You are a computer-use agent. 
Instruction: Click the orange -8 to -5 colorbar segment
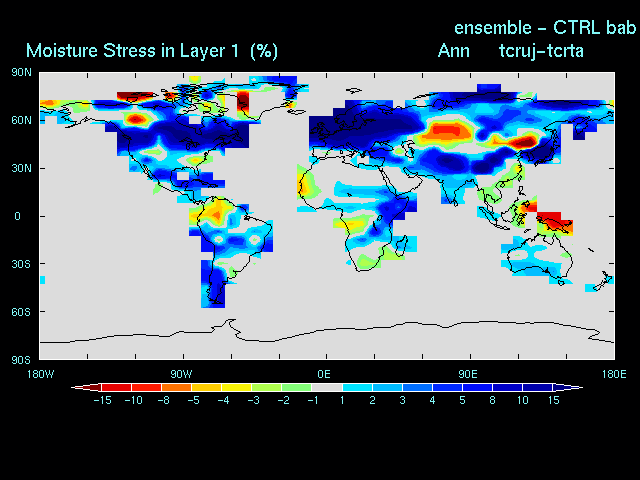click(x=176, y=386)
